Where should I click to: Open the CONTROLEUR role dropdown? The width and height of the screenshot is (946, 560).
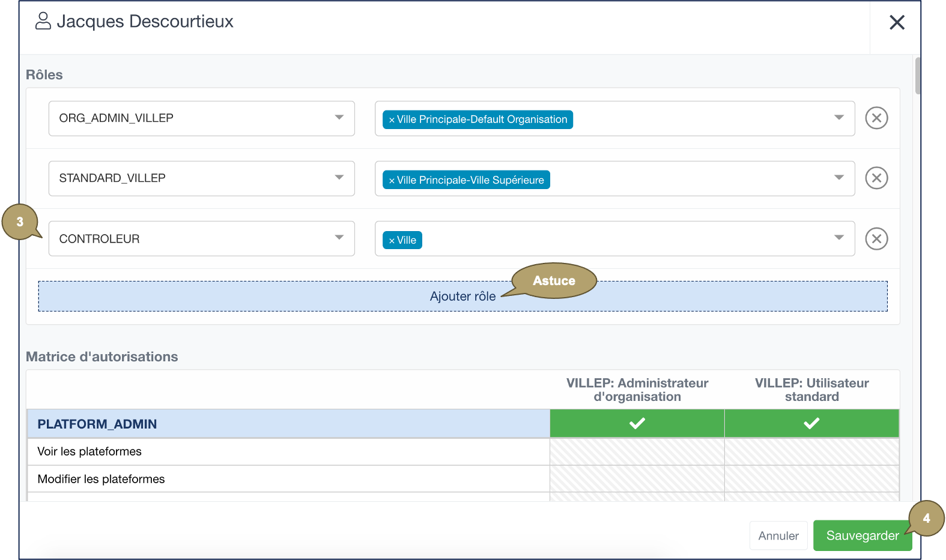pos(201,238)
